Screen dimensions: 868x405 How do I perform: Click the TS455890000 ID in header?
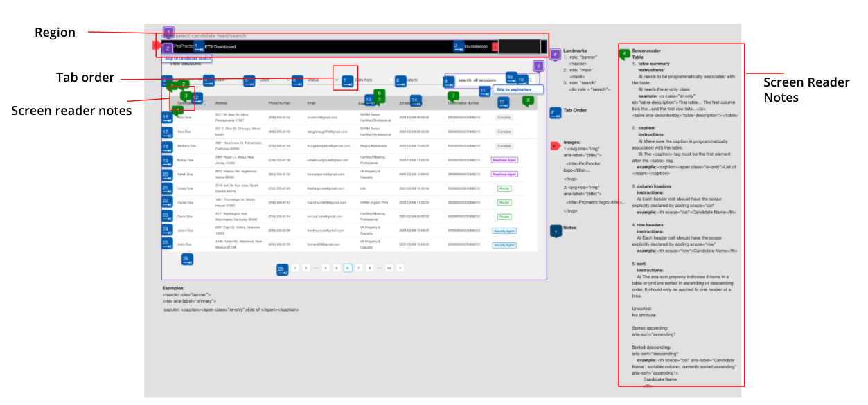tap(476, 47)
